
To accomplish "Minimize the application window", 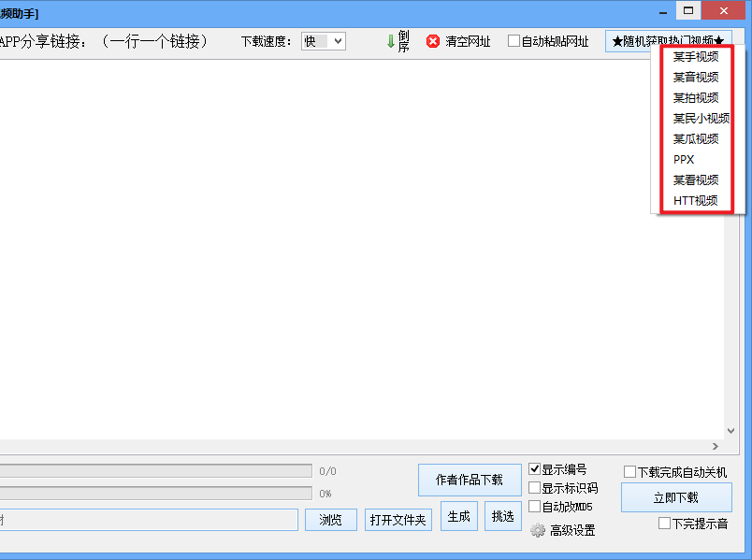I will pos(663,11).
